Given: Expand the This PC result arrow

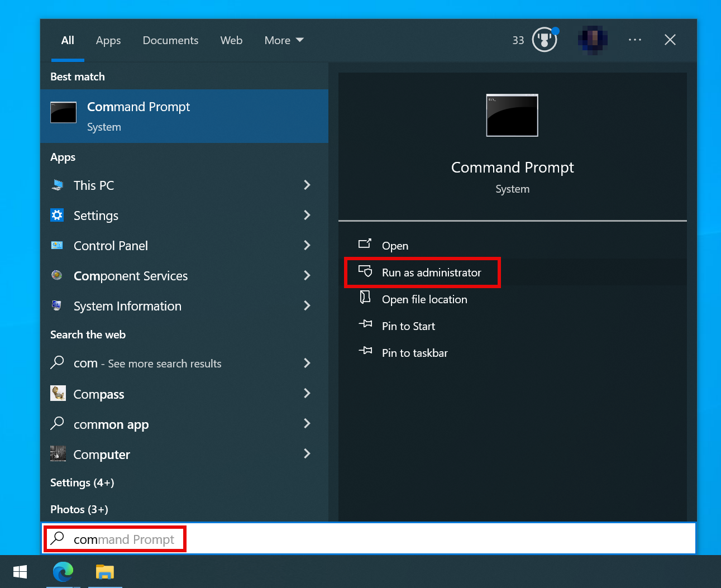Looking at the screenshot, I should point(307,185).
